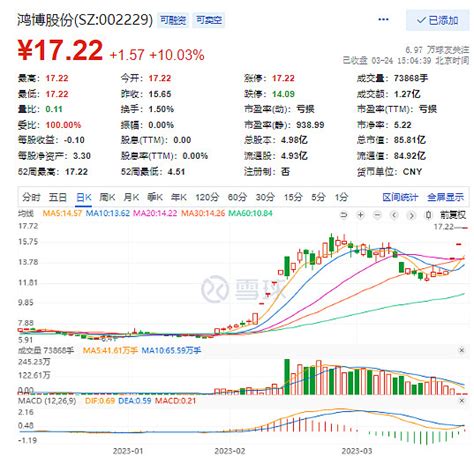Image resolution: width=474 pixels, height=457 pixels.
Task: Click the 鸿博股份(SZ:002229) stock title
Action: click(85, 20)
